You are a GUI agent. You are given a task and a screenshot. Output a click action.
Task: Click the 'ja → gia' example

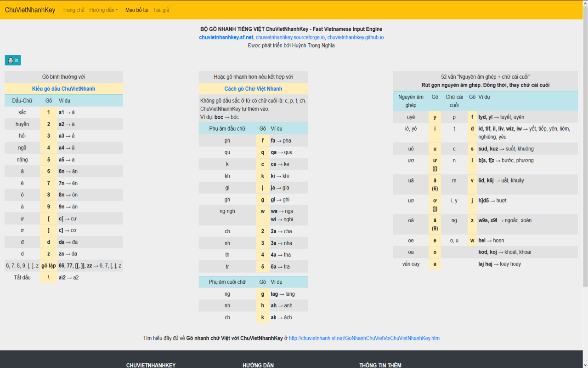tap(280, 188)
